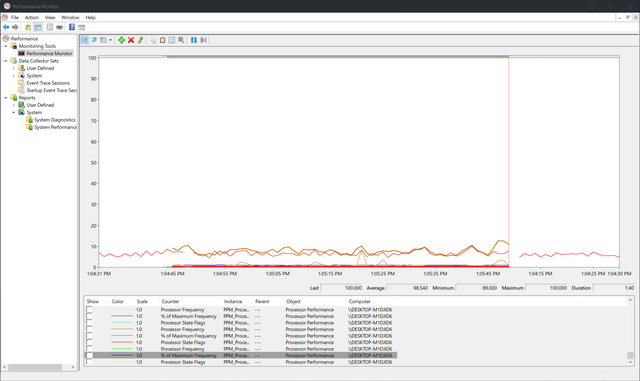
Task: Click the Paste Counter List clipboard icon
Action: tap(162, 40)
